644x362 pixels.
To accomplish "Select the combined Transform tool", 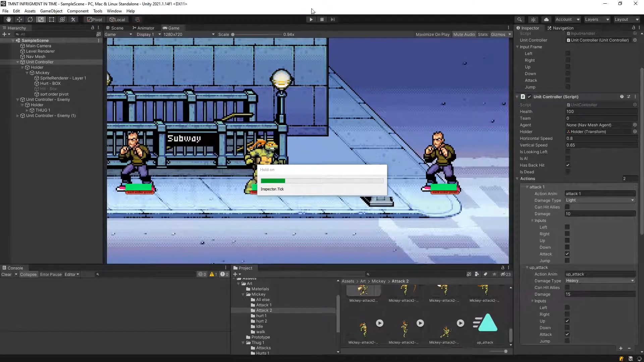I will pyautogui.click(x=62, y=19).
